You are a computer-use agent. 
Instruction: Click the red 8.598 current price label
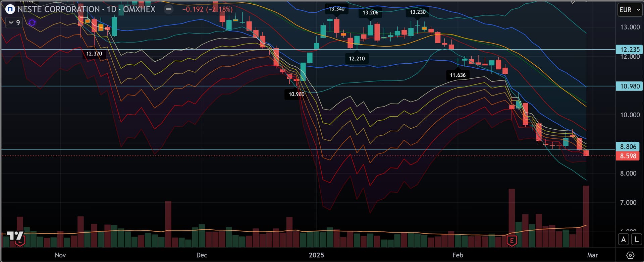pyautogui.click(x=628, y=156)
